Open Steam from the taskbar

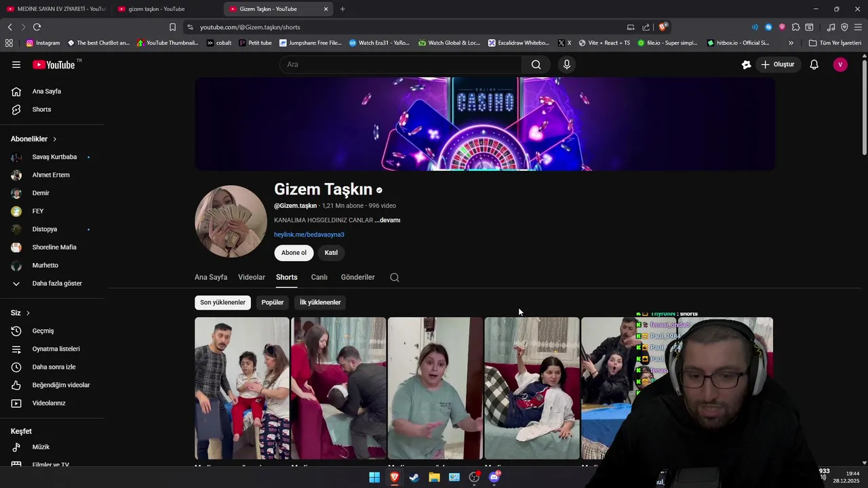coord(414,477)
